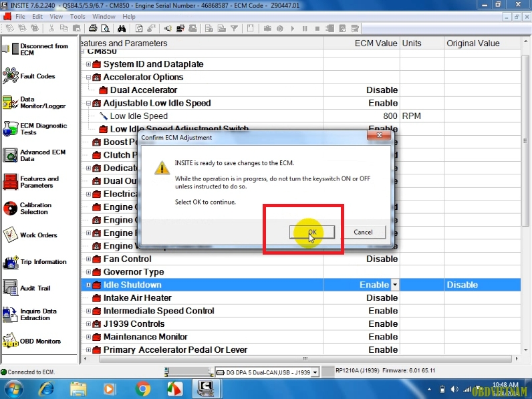This screenshot has width=532, height=399.
Task: Click the Copy toolbar icon
Action: click(63, 29)
